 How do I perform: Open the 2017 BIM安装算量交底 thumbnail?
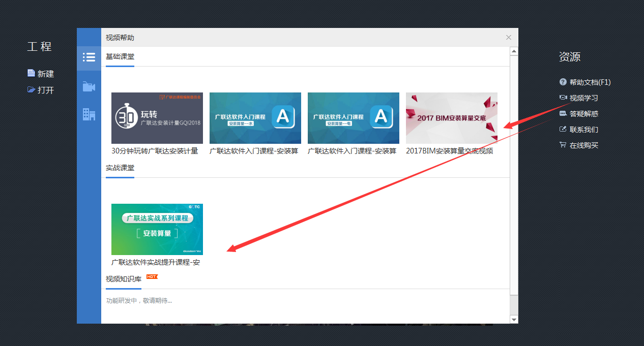[452, 118]
